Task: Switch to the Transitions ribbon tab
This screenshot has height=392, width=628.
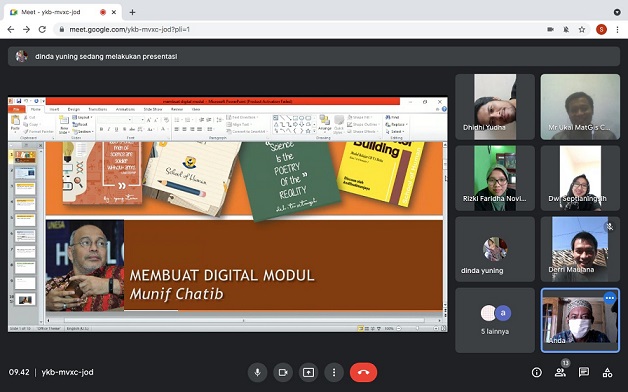Action: 98,109
